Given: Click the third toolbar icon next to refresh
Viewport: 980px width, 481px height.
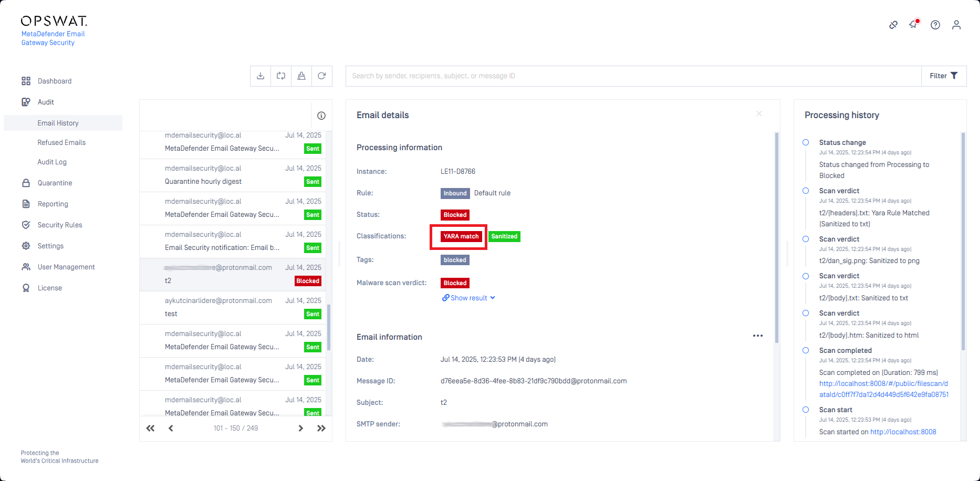Looking at the screenshot, I should (301, 76).
